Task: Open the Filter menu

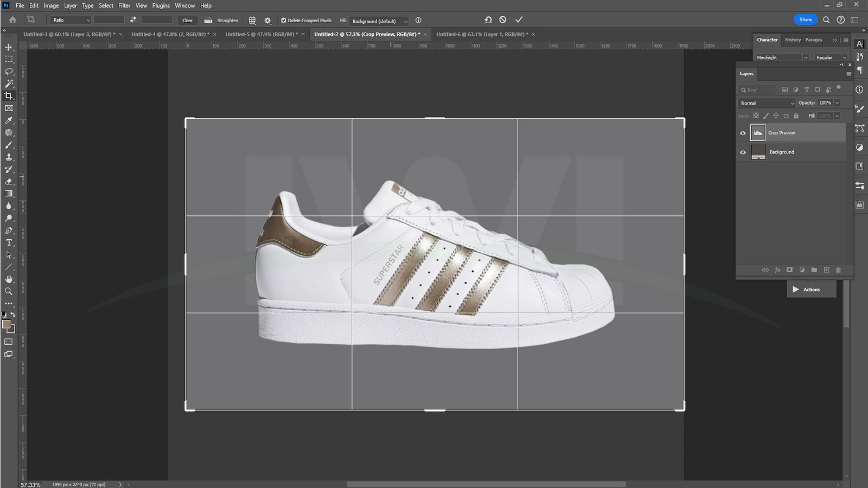Action: (124, 5)
